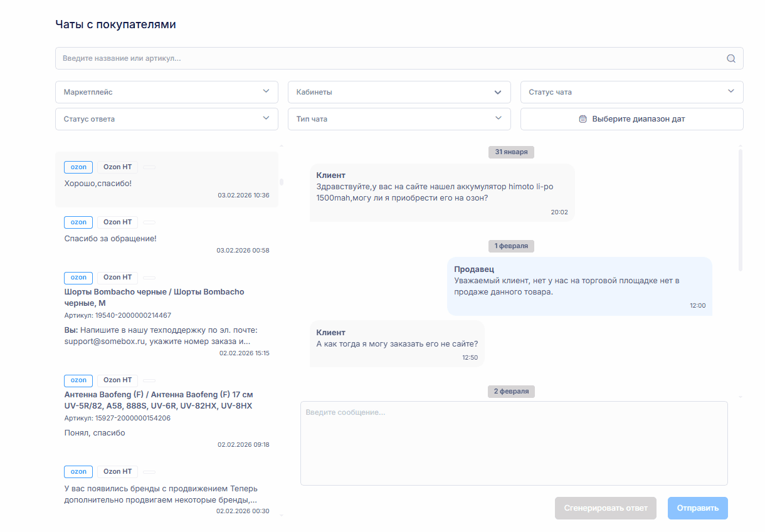Click the 2 февраля date label
The height and width of the screenshot is (532, 765).
(x=511, y=392)
